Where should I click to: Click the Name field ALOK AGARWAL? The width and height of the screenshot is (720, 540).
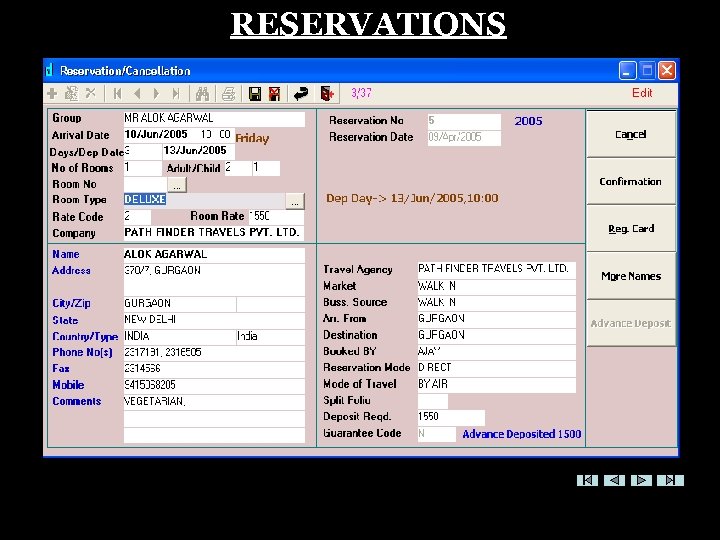[x=214, y=255]
